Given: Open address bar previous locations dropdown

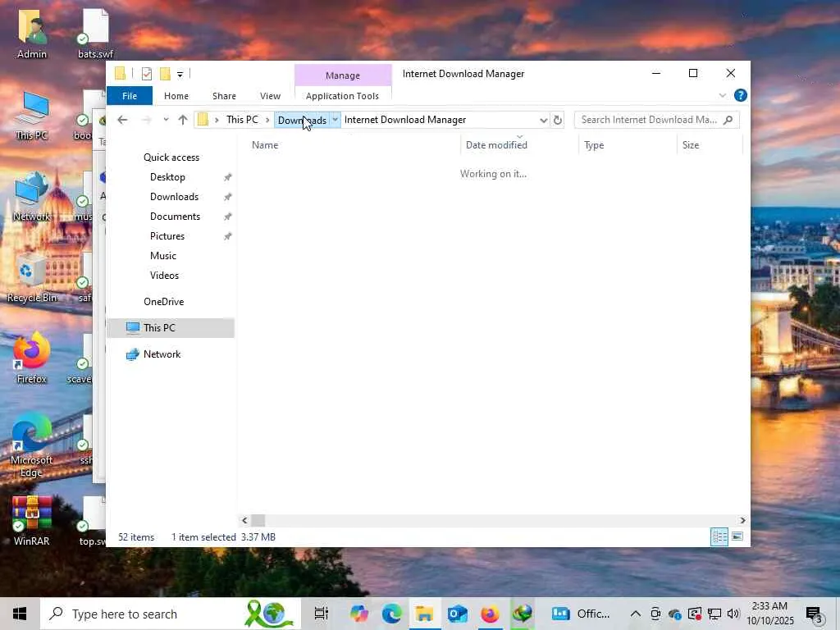Looking at the screenshot, I should point(543,120).
